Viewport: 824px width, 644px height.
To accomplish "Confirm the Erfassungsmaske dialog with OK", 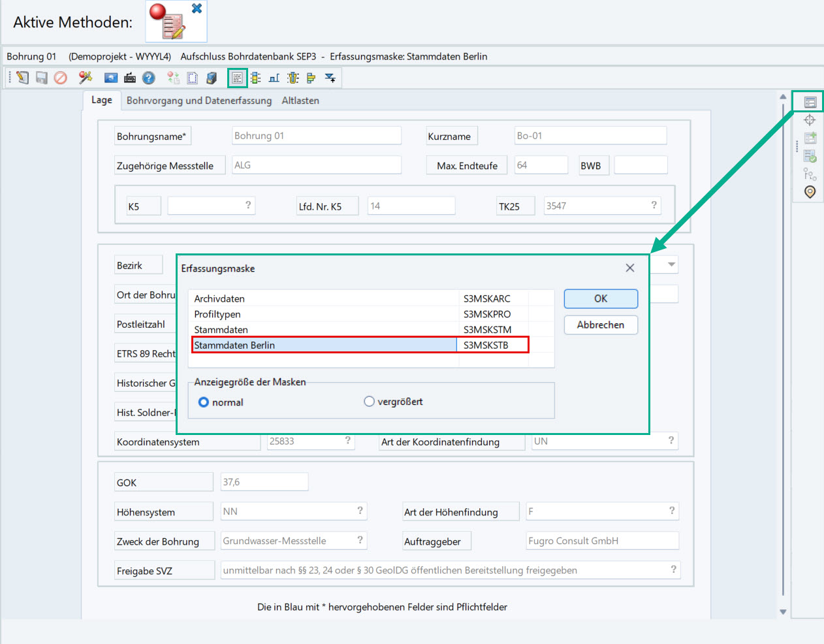I will (x=601, y=298).
